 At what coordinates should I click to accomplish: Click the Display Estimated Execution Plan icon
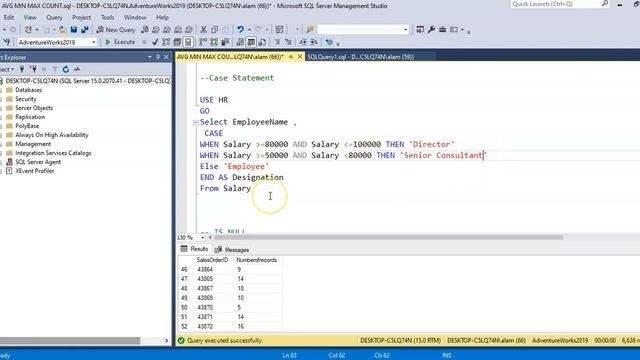pos(166,42)
